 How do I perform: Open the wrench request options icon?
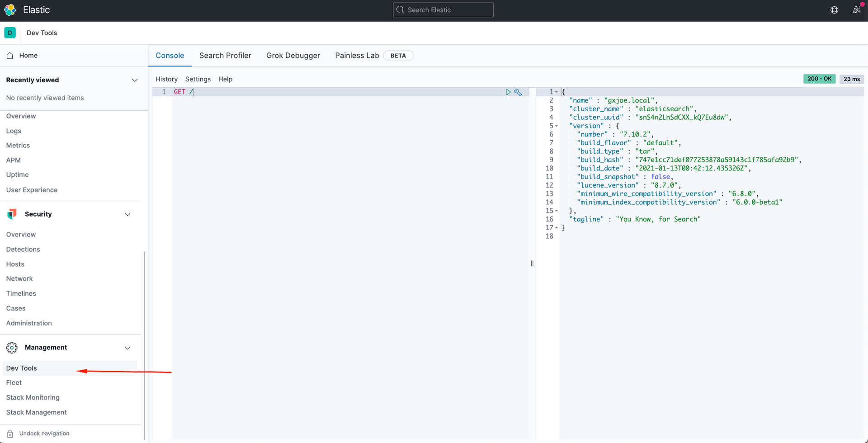pos(518,92)
